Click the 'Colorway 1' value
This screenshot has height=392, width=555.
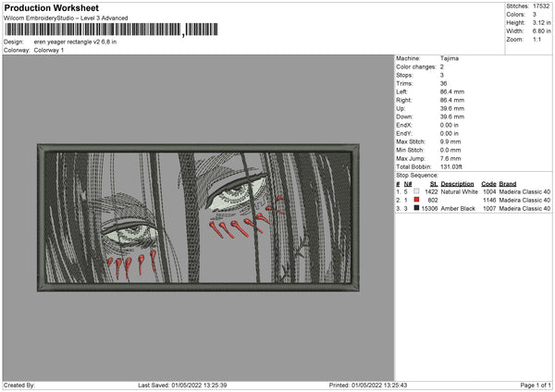click(49, 50)
